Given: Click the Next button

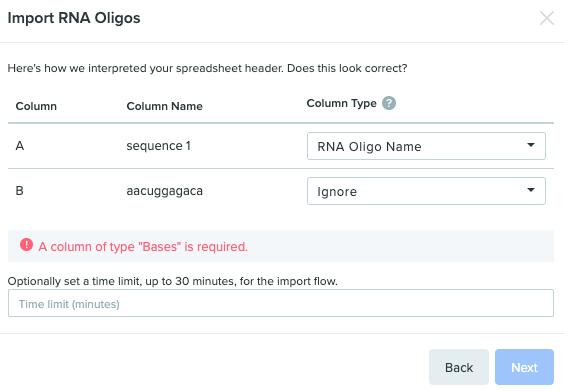Looking at the screenshot, I should point(524,367).
